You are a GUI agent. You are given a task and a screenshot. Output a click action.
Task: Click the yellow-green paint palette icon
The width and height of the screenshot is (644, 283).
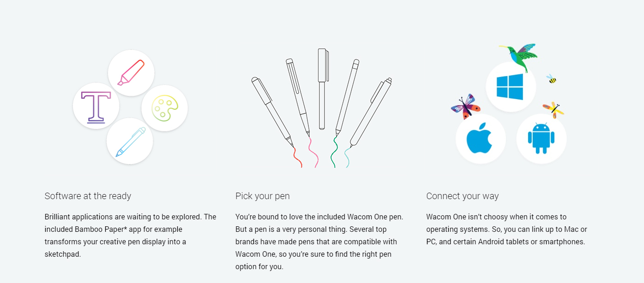[164, 108]
